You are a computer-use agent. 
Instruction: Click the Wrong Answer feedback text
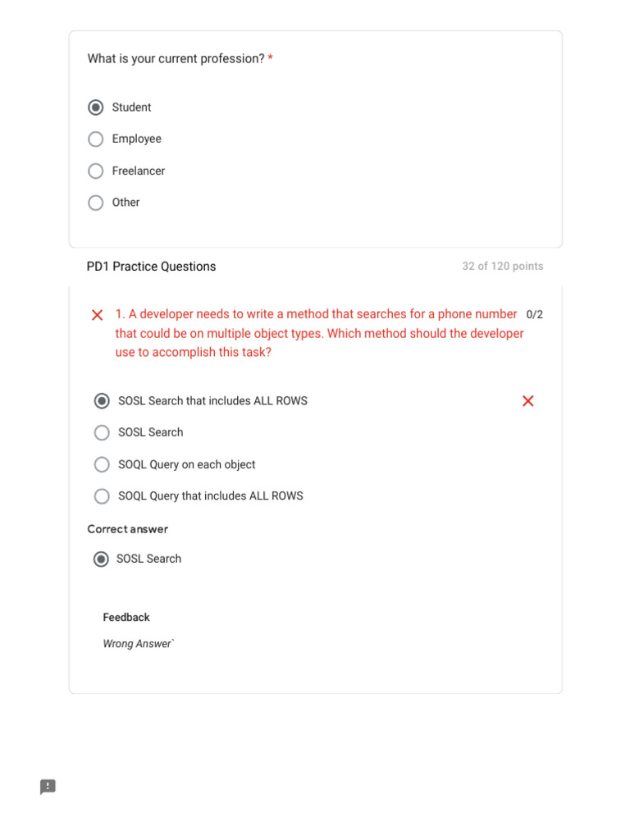tap(139, 643)
